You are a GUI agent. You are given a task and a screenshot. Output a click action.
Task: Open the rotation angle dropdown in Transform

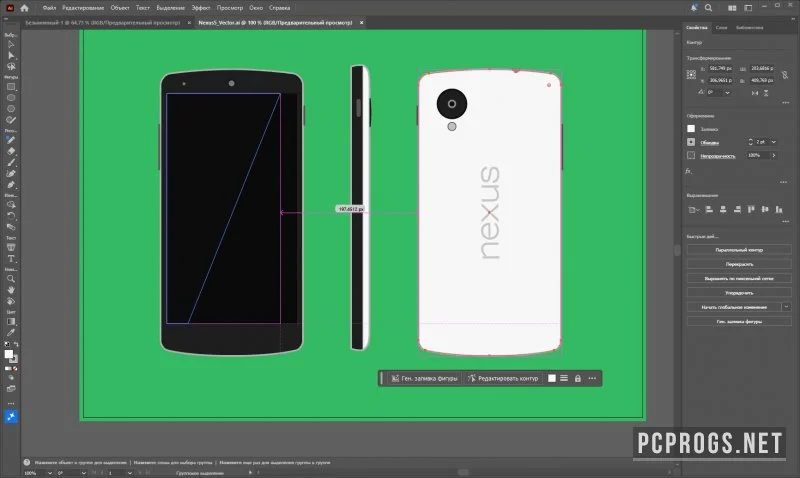(x=727, y=93)
